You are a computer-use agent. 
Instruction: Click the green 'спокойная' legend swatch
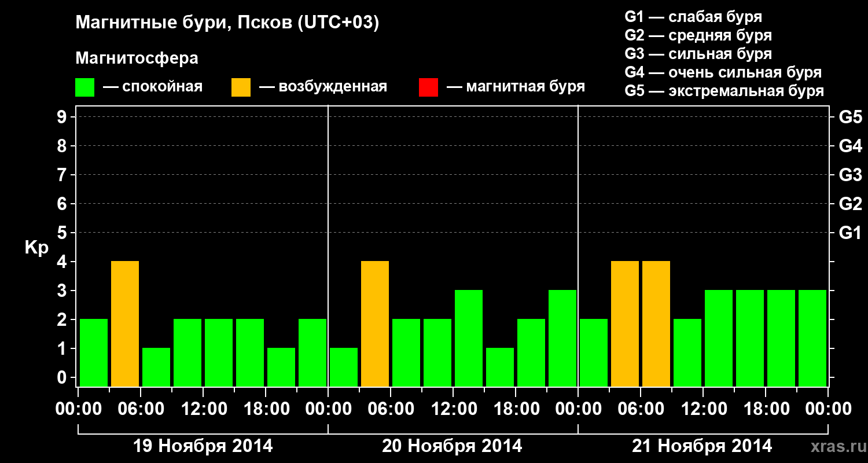(85, 87)
